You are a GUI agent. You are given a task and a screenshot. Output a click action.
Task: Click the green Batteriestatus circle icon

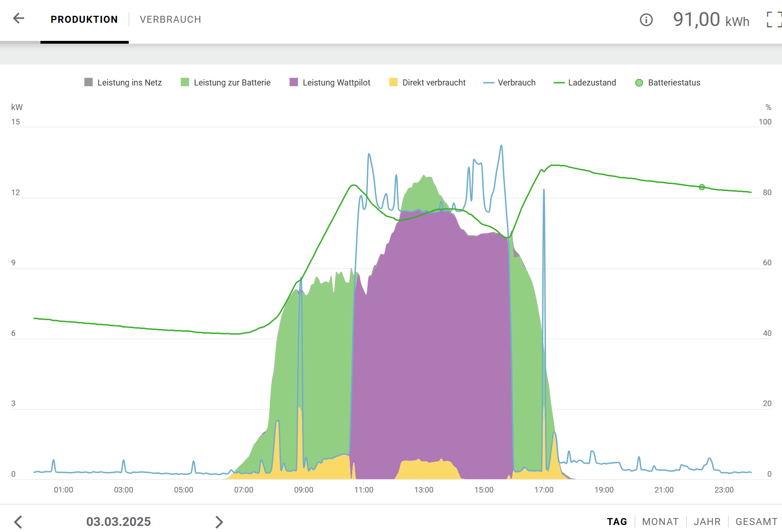pos(639,83)
